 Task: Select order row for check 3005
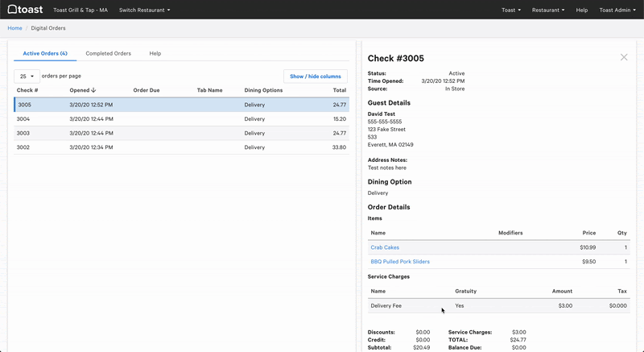click(182, 105)
